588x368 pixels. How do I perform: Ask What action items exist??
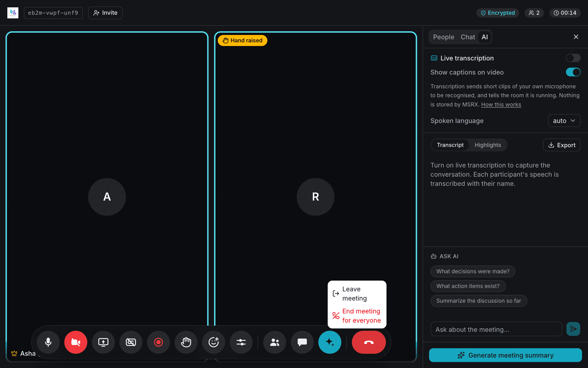point(468,286)
